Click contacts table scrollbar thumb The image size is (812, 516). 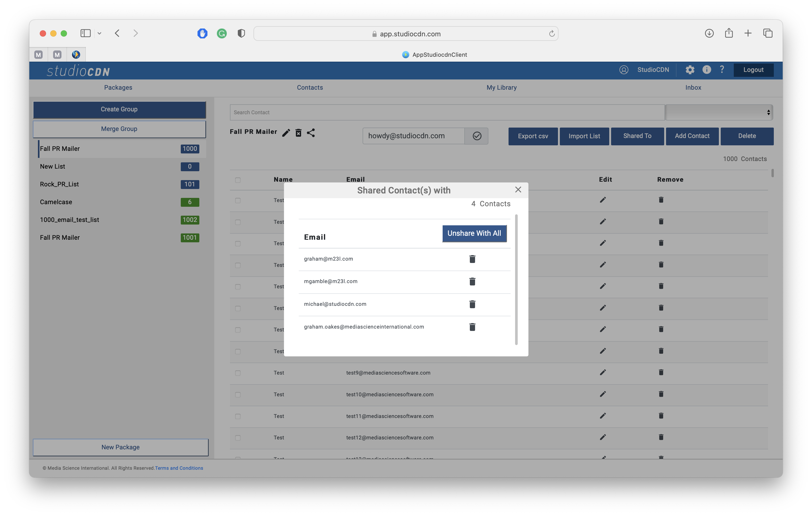pos(772,173)
